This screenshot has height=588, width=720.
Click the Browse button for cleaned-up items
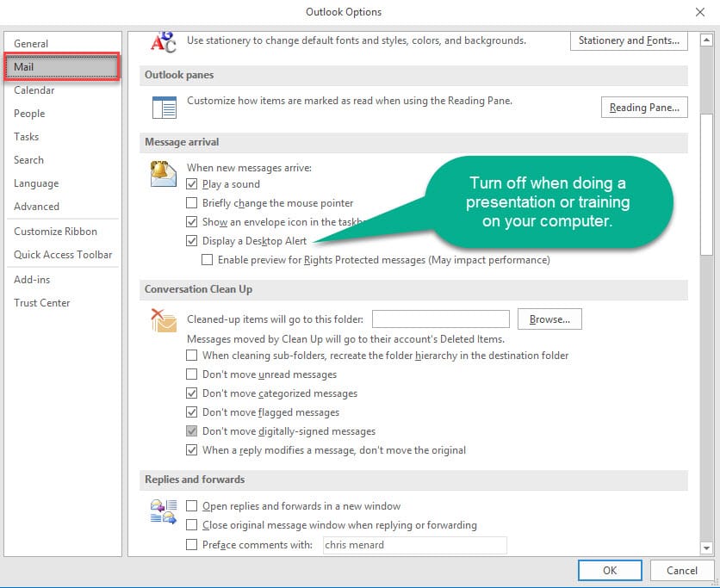(x=549, y=319)
